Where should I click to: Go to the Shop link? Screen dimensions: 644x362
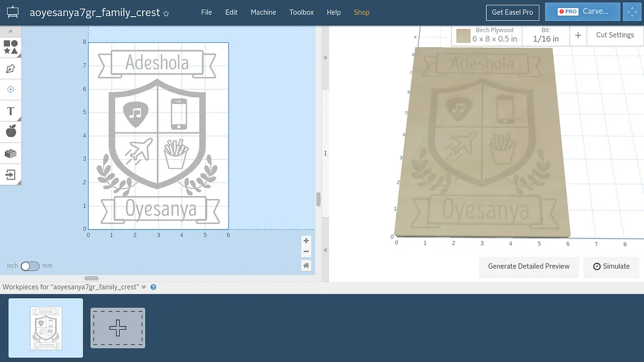(x=362, y=12)
